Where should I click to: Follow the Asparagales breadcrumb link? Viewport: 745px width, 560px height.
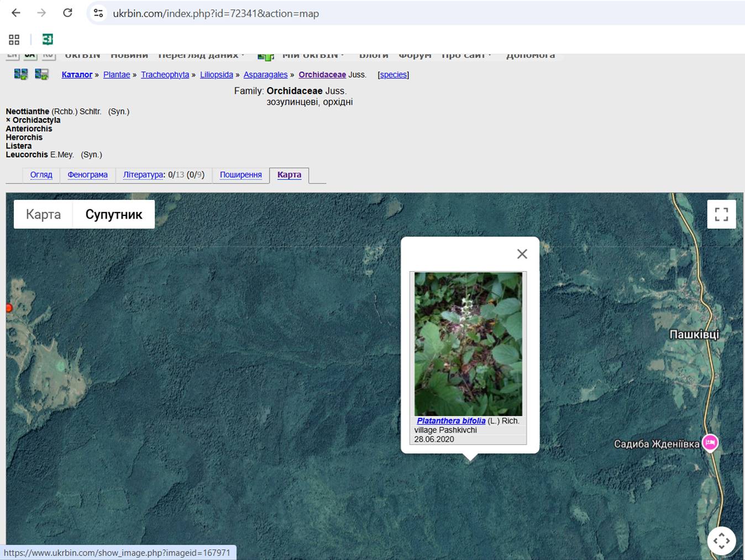(x=265, y=75)
